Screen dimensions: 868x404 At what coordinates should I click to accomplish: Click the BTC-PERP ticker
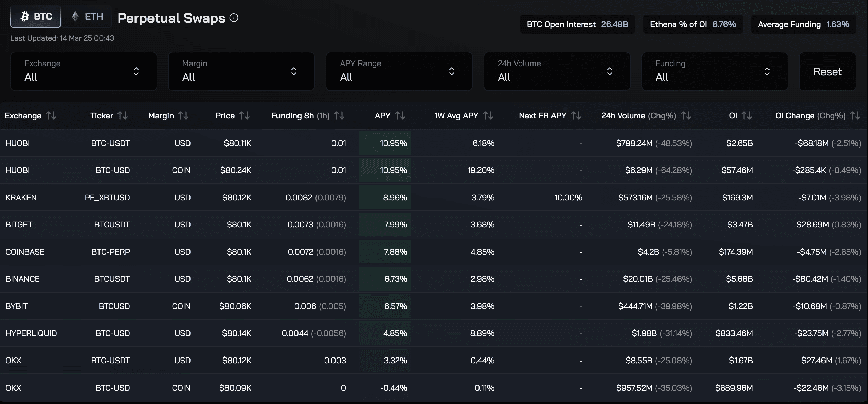pos(111,252)
